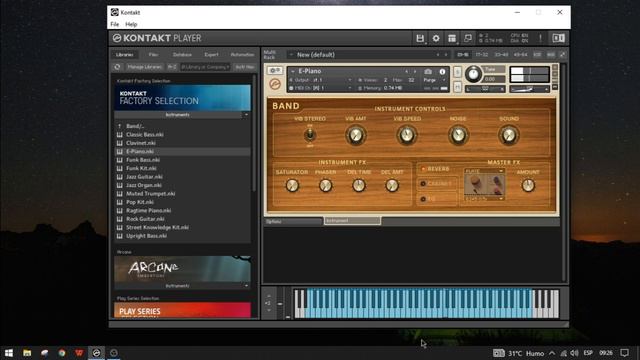640x360 pixels.
Task: Click the Vib Amt knob
Action: [356, 135]
